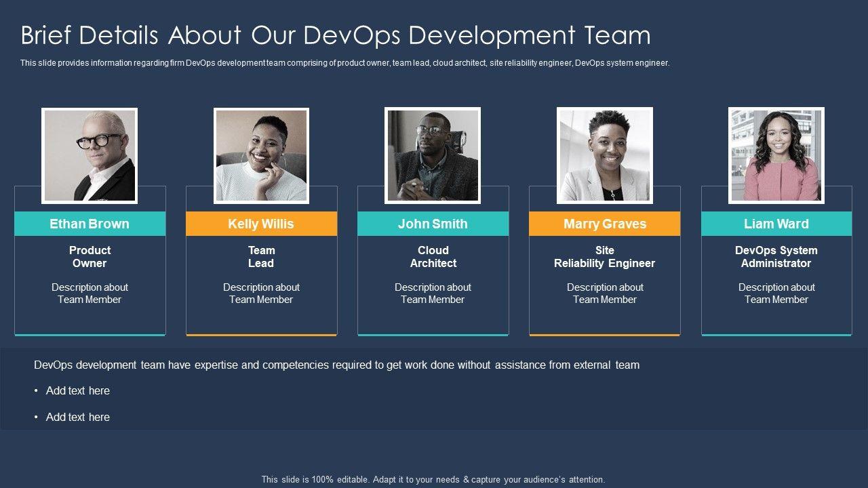Click the "Liam Ward" name banner
Viewport: 868px width, 488px height.
point(776,224)
